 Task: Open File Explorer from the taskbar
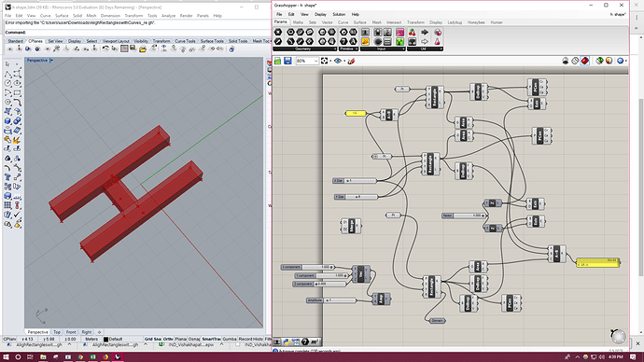coord(43,357)
